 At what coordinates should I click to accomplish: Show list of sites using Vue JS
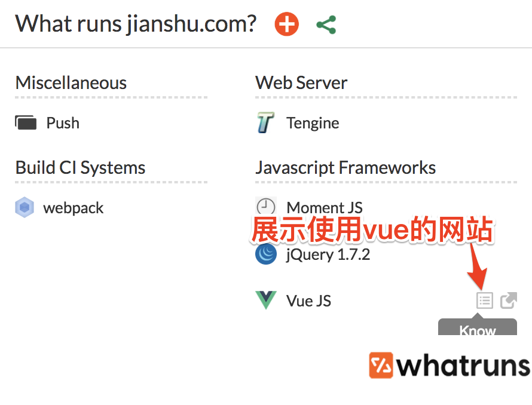[485, 300]
